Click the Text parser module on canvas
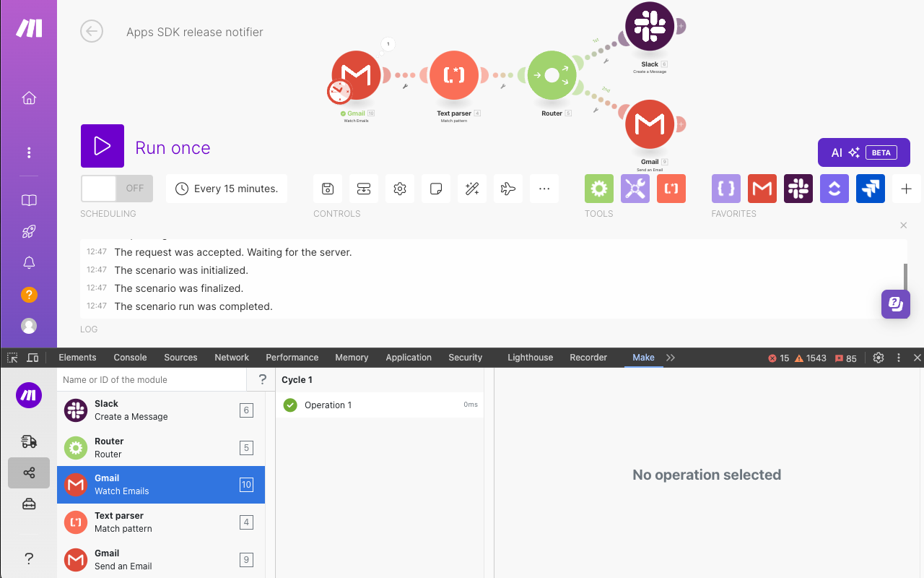Screen dimensions: 924x578 pyautogui.click(x=454, y=75)
